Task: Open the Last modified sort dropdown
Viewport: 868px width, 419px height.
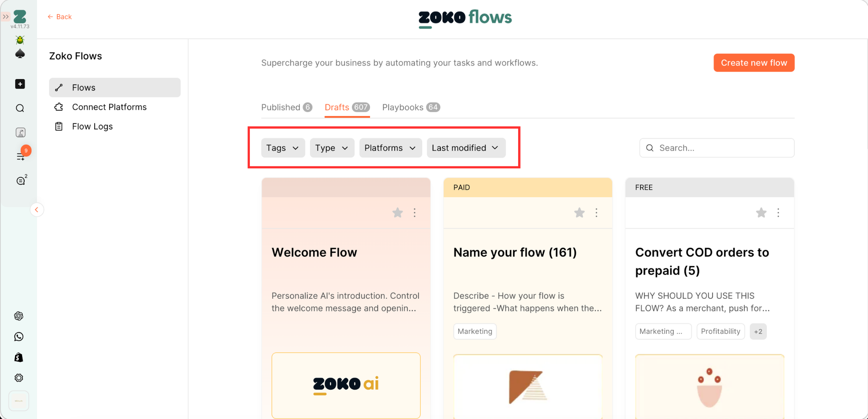Action: tap(466, 148)
